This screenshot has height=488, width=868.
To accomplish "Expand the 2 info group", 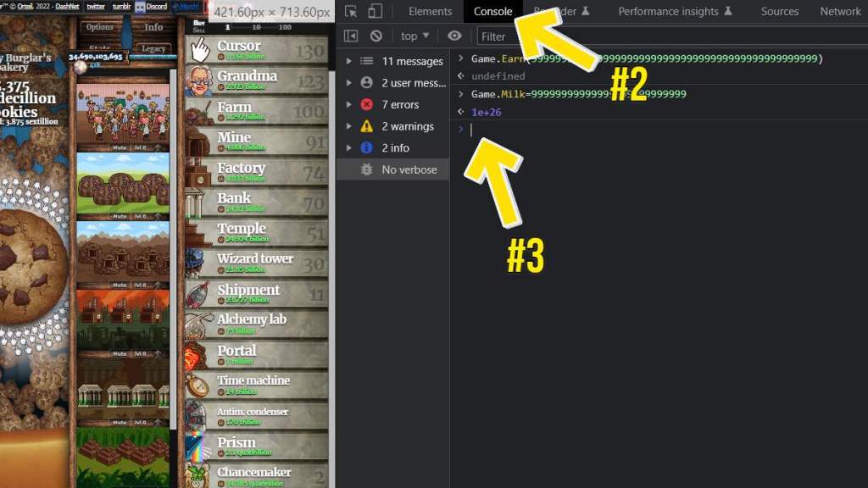I will click(348, 147).
